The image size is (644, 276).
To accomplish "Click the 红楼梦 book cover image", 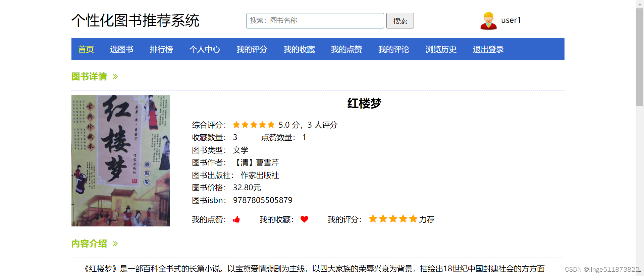I will (x=121, y=161).
